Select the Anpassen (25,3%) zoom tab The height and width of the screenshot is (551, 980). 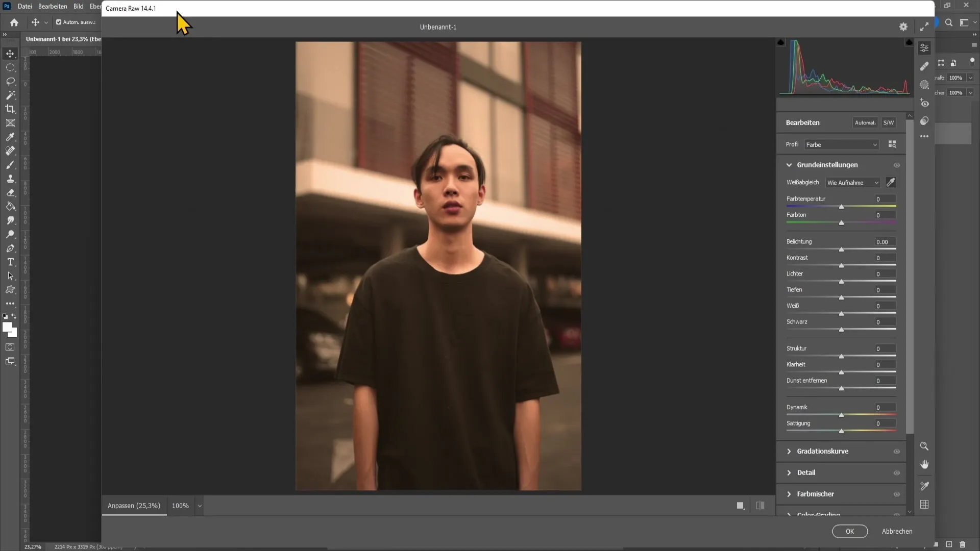[134, 506]
